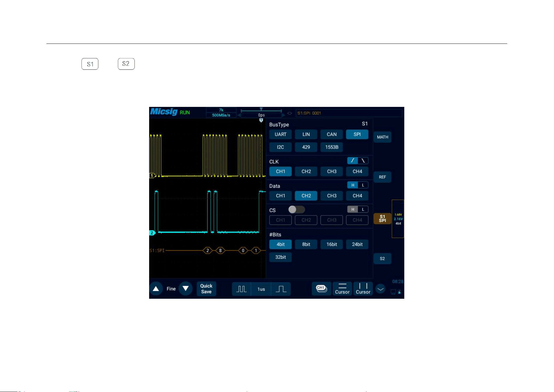Enable horizontal Cursor lines

342,289
